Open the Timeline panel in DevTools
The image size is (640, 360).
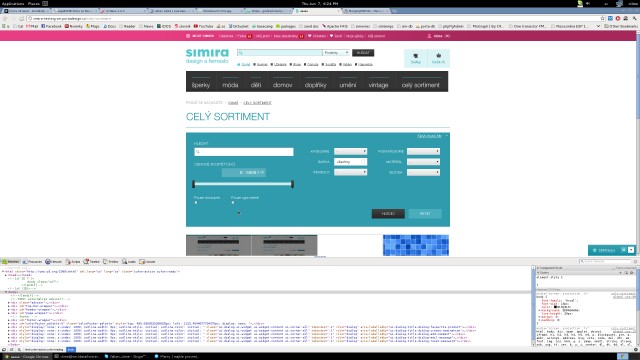point(92,262)
